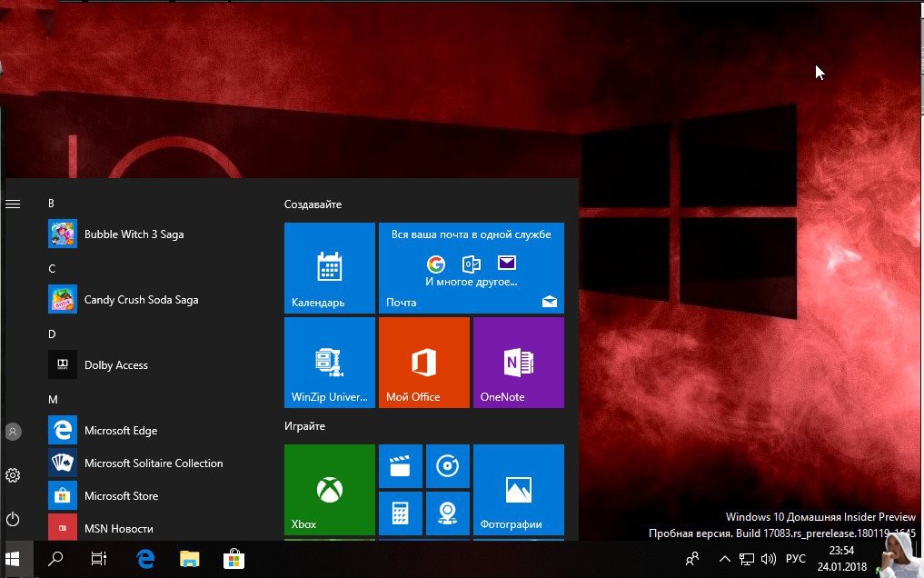The image size is (924, 578).
Task: Jump to apps via letter D header
Action: pos(52,334)
